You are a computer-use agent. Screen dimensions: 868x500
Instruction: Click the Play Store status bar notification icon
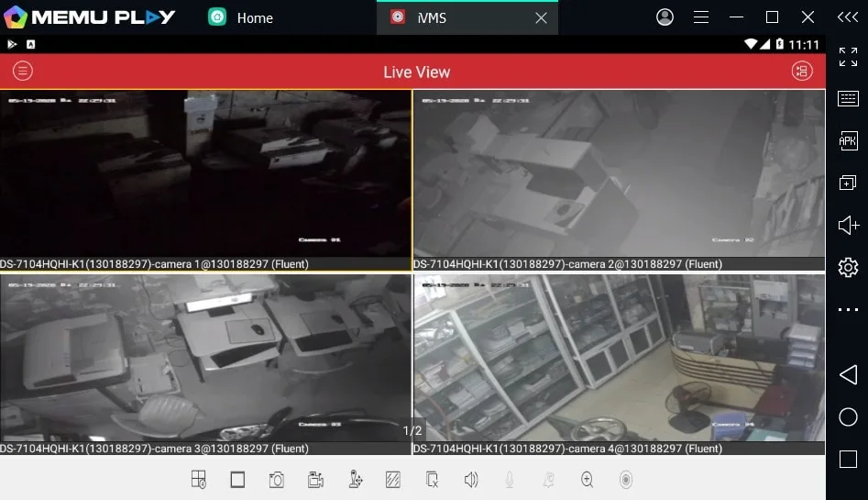pyautogui.click(x=12, y=44)
